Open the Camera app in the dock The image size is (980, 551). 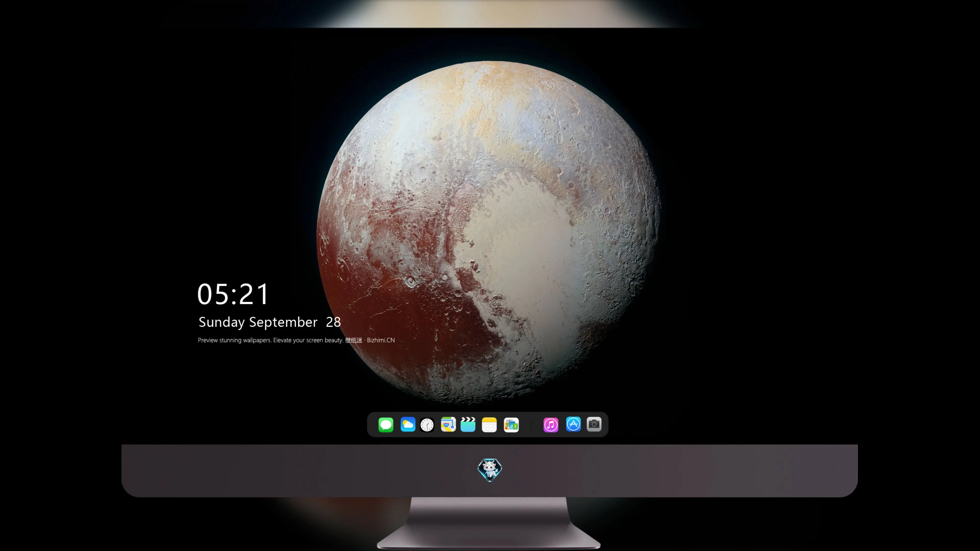click(x=594, y=424)
